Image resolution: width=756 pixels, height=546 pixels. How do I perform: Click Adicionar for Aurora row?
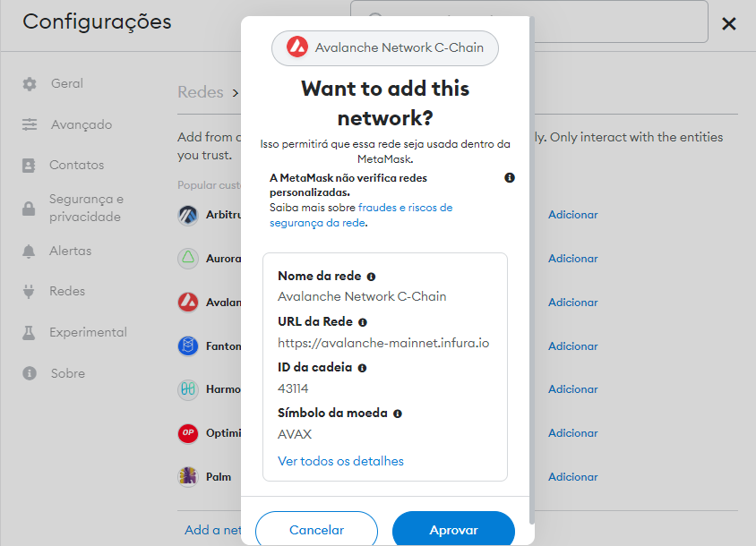point(572,259)
